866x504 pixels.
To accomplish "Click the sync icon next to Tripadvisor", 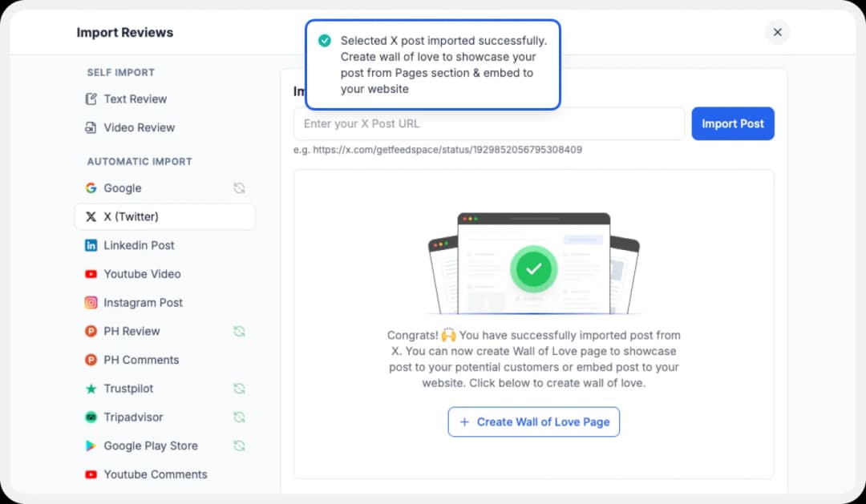I will pyautogui.click(x=239, y=417).
